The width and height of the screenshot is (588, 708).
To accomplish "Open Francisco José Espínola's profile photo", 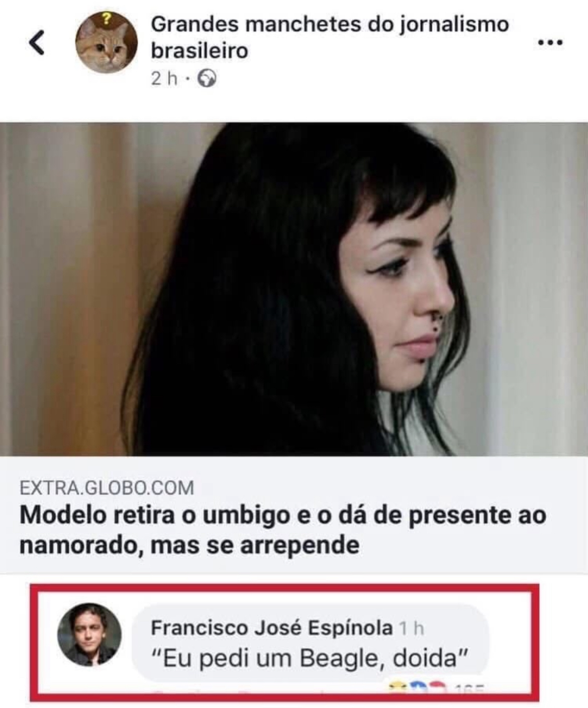I will 89,635.
